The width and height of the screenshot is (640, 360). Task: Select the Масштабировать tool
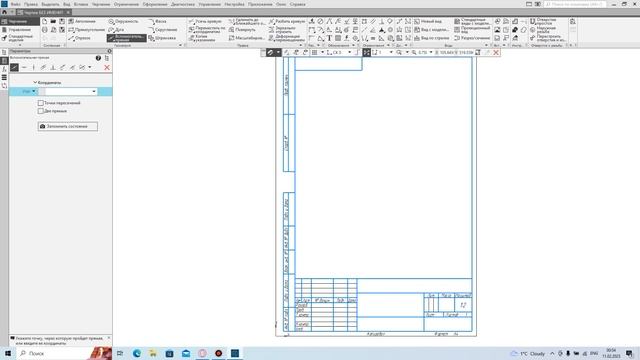point(247,38)
